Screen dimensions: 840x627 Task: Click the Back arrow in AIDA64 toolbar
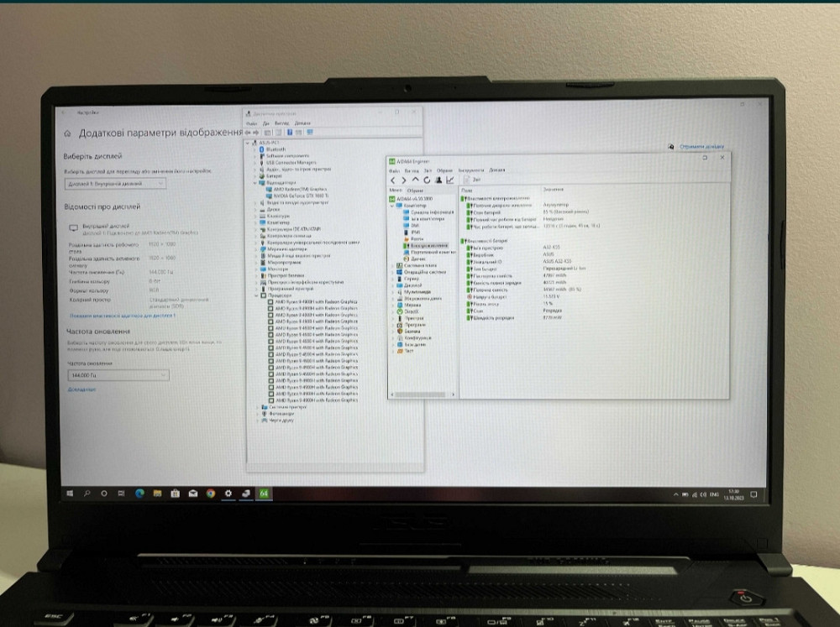[x=393, y=180]
